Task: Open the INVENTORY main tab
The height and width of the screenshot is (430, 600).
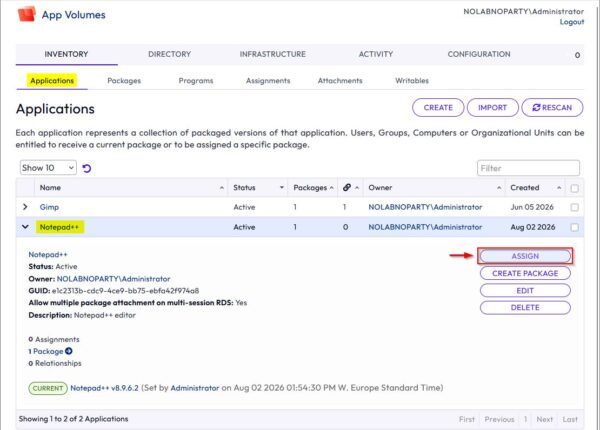Action: [66, 54]
